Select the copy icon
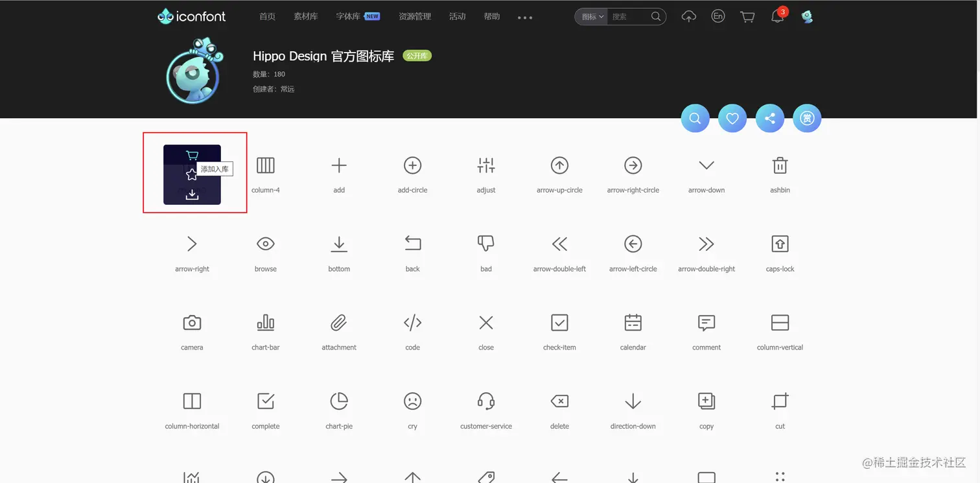 click(x=706, y=401)
